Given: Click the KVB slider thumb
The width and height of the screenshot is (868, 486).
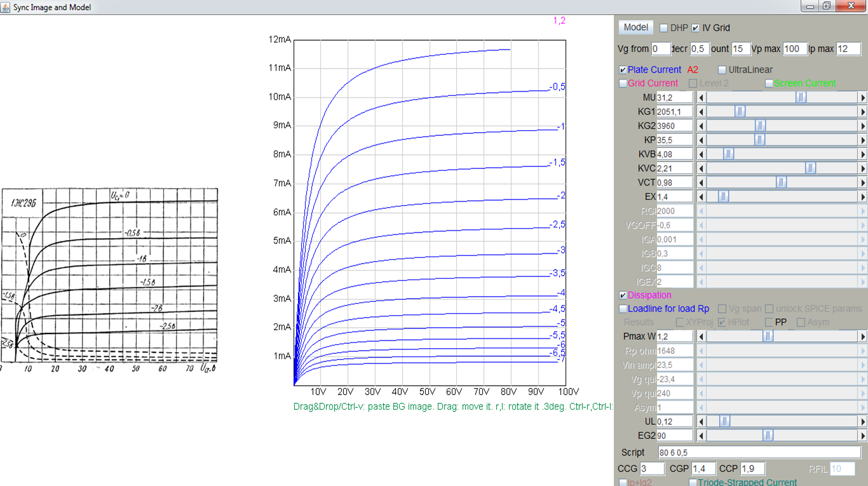Looking at the screenshot, I should (729, 154).
